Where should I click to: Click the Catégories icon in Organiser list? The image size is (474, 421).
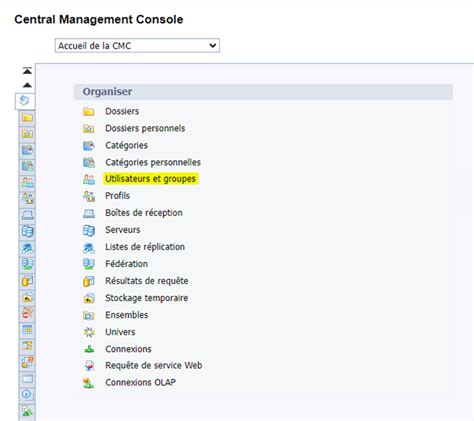coord(89,146)
